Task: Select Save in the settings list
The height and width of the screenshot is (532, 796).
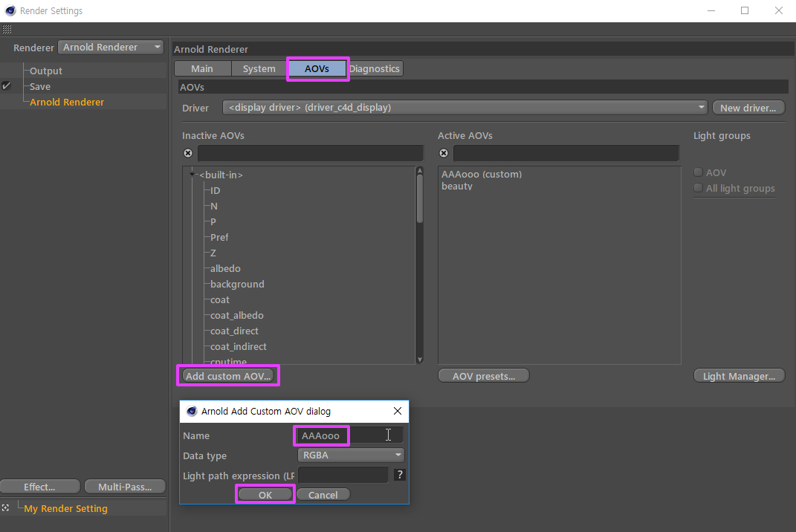Action: point(40,86)
